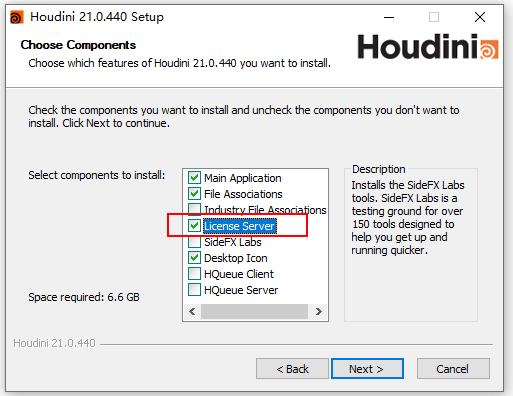513x396 pixels.
Task: Disable the Desktop Icon checkbox
Action: point(194,258)
